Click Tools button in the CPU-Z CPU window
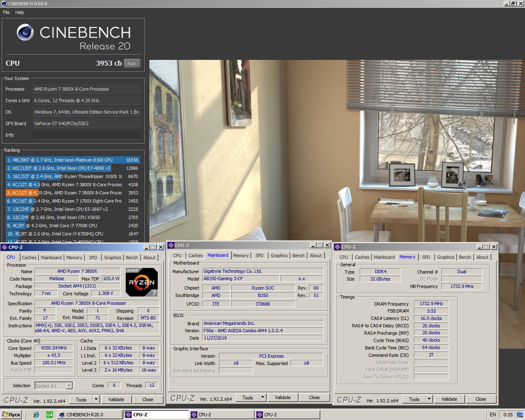Viewport: 525px width, 420px height. 81,399
